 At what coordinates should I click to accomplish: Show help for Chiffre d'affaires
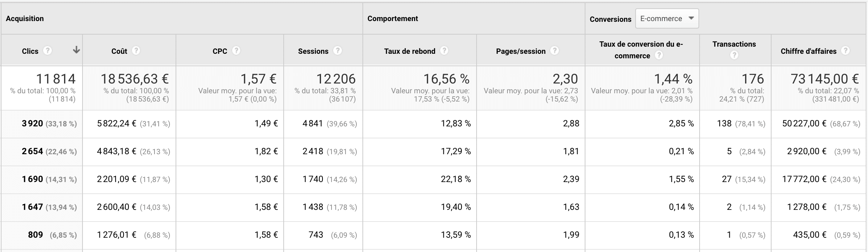click(845, 51)
